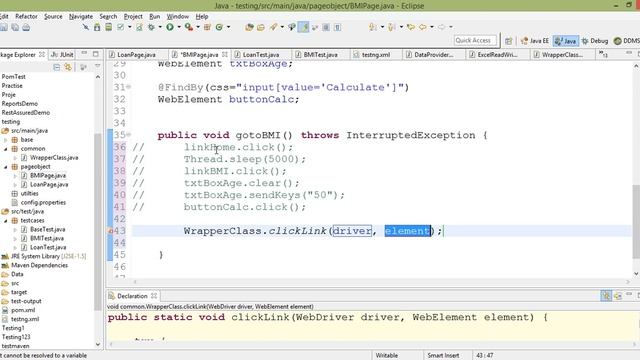Click the Print toolbar icon
Viewport: 640px width, 360px height.
coord(26,27)
